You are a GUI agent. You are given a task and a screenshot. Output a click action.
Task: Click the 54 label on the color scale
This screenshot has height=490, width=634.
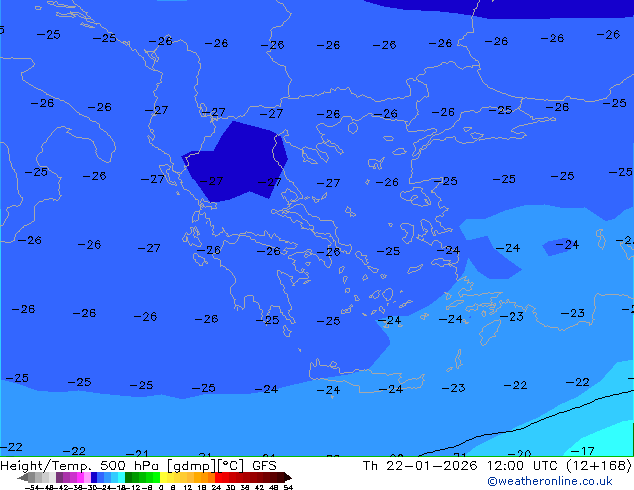point(288,487)
